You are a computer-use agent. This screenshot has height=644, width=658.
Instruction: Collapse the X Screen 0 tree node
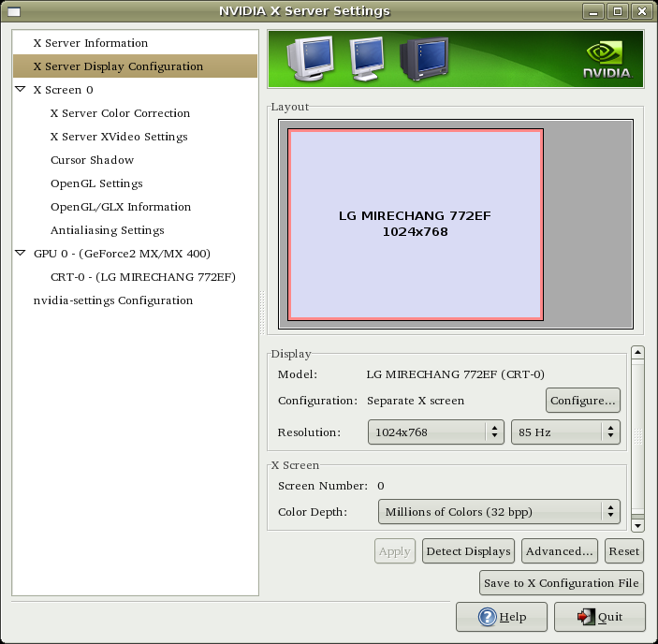click(x=21, y=89)
